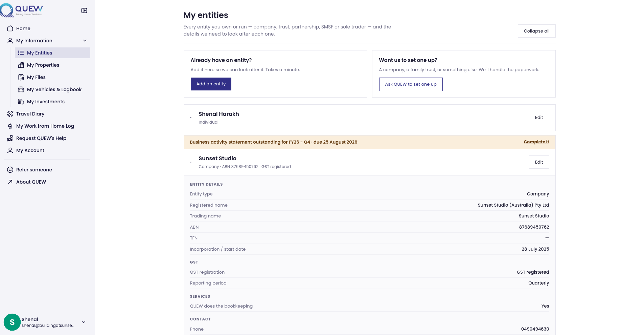Select Request QUEW's Help
Viewport: 644px width, 335px height.
(x=47, y=138)
